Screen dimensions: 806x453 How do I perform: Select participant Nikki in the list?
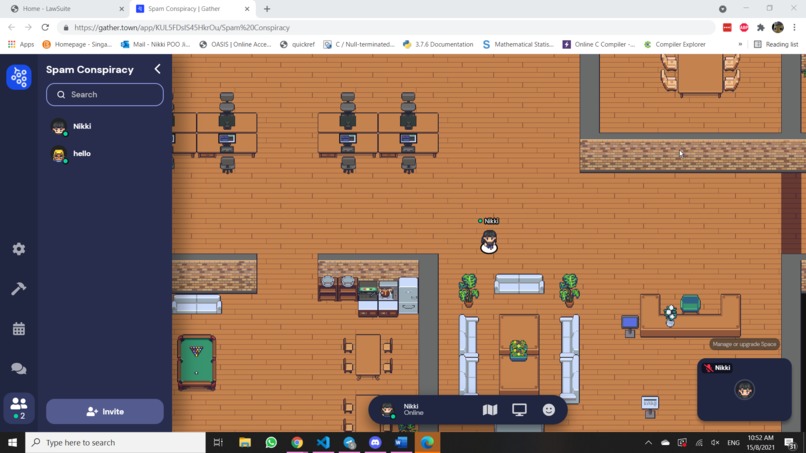tap(105, 126)
